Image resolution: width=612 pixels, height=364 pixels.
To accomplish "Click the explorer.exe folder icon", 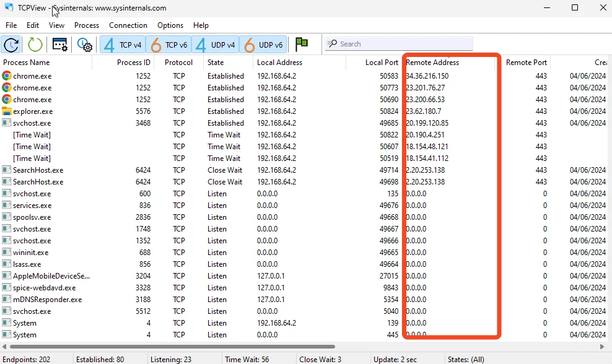I will [7, 111].
